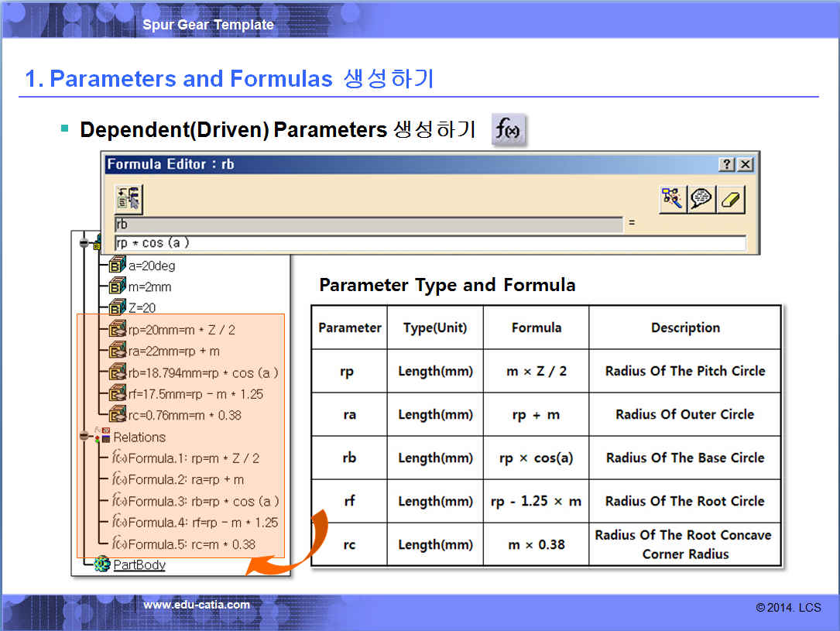Click the Relations node icon

pos(102,436)
